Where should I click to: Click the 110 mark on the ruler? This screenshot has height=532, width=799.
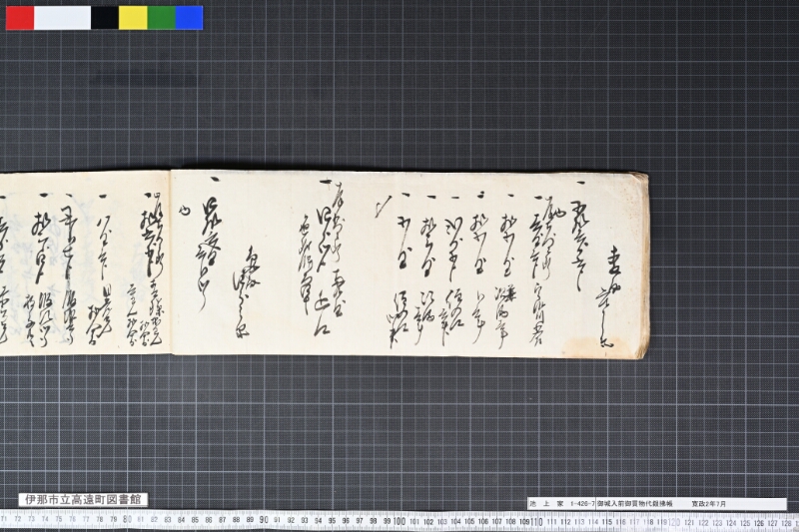click(x=535, y=522)
